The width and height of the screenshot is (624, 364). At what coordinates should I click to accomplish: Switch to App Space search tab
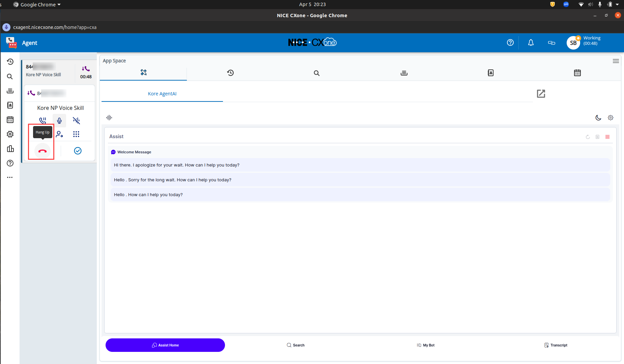(317, 73)
